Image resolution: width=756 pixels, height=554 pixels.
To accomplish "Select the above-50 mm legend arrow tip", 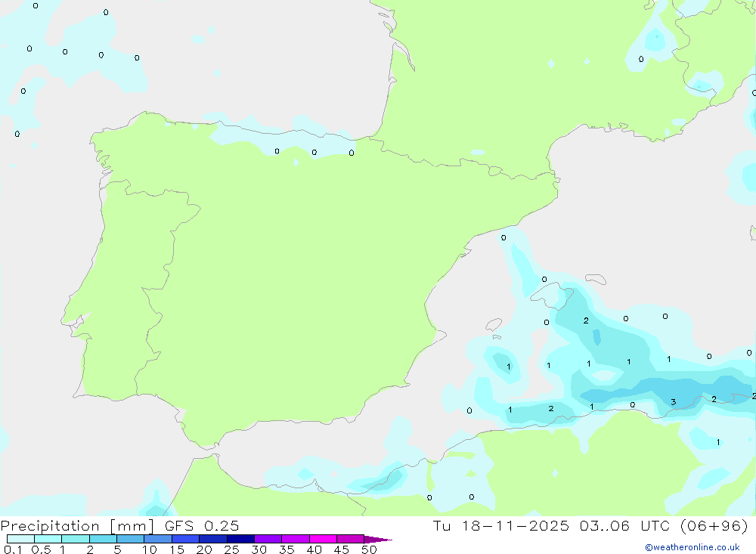I will coord(377,540).
